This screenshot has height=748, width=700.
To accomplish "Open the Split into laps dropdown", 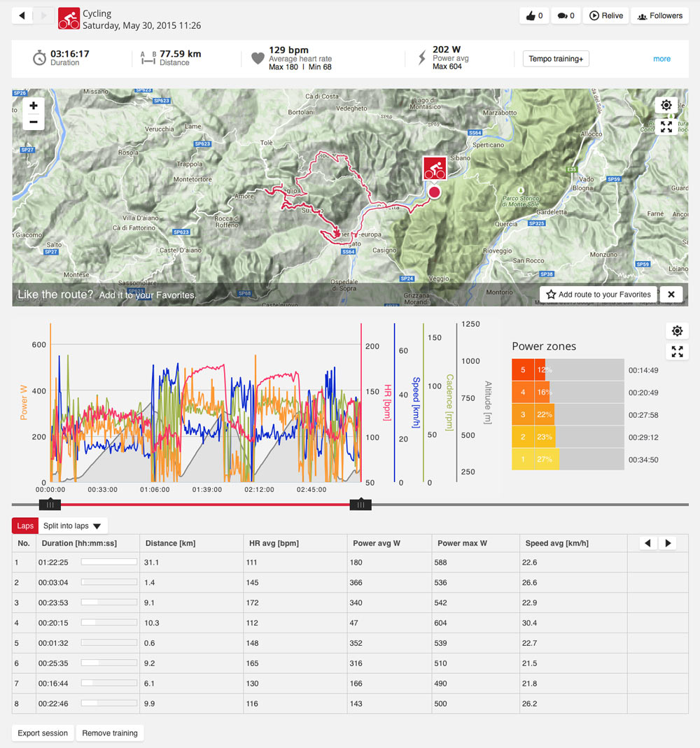I will pyautogui.click(x=73, y=525).
